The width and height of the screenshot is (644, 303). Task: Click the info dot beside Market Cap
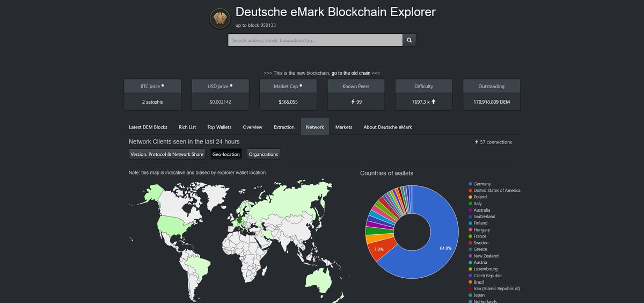[301, 85]
